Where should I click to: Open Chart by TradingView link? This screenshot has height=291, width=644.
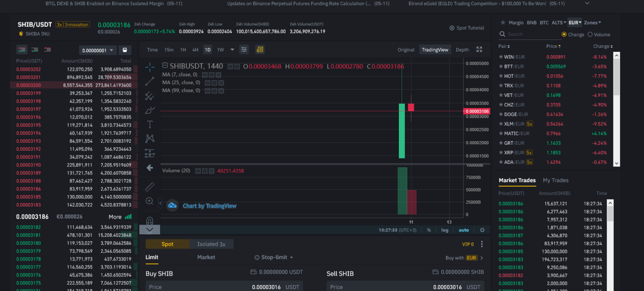pyautogui.click(x=209, y=206)
